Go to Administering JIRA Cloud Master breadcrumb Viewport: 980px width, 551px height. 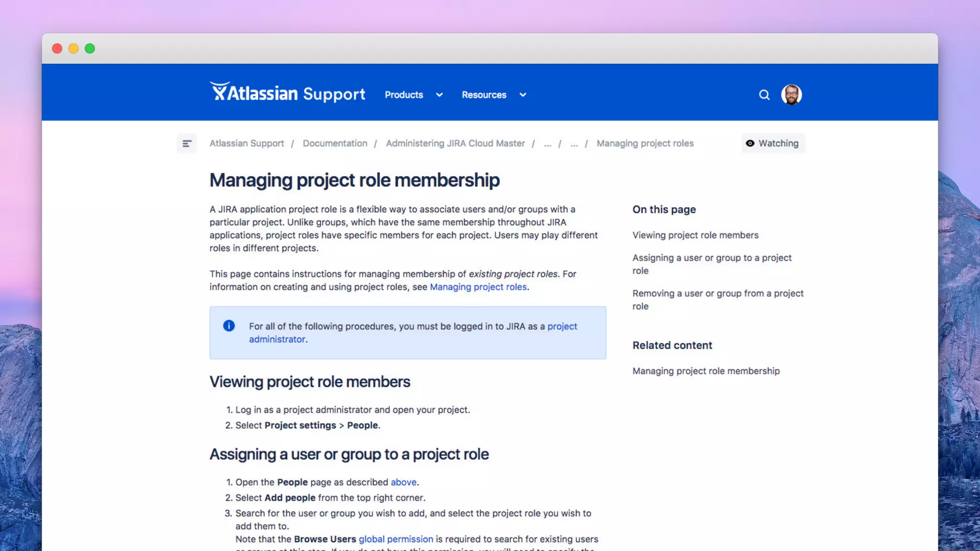point(455,143)
